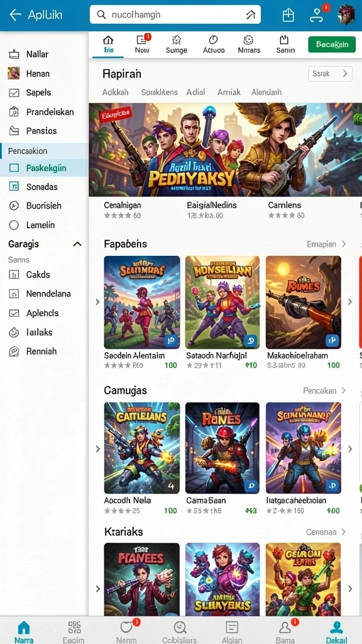The image size is (362, 644).
Task: Open the Makanhioeiraham game cover
Action: point(304,303)
